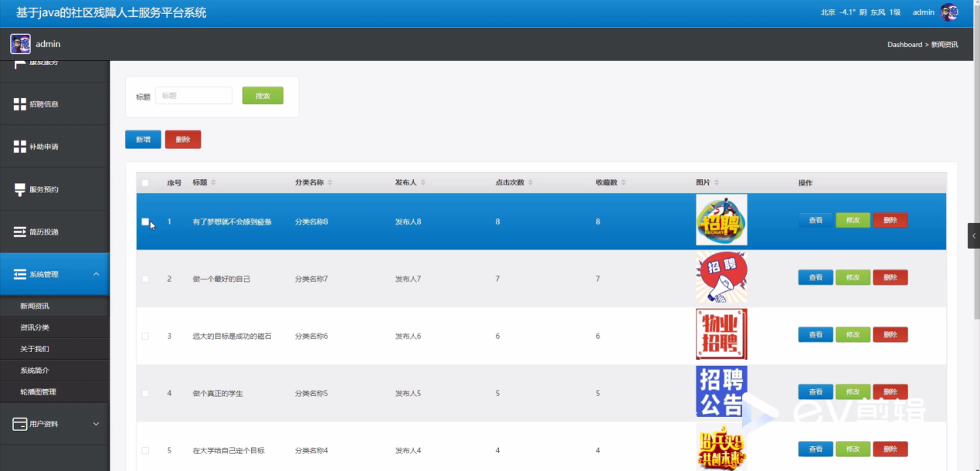The height and width of the screenshot is (471, 980).
Task: Click the title text 做一个最好的自己
Action: point(222,279)
